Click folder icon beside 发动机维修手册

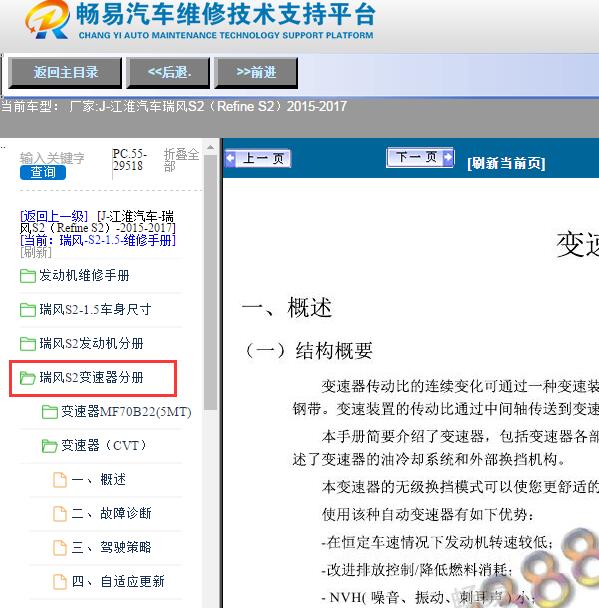28,276
